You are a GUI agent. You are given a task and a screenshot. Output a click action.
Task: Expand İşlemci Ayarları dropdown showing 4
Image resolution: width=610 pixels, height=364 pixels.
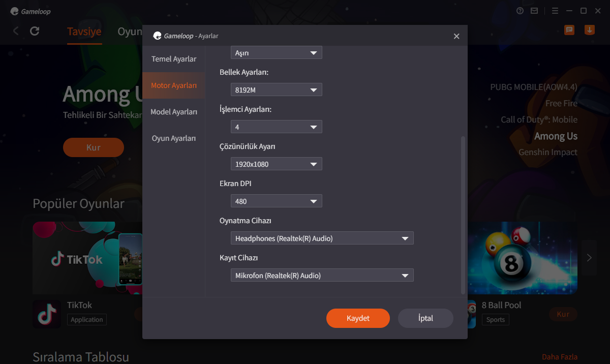(276, 127)
